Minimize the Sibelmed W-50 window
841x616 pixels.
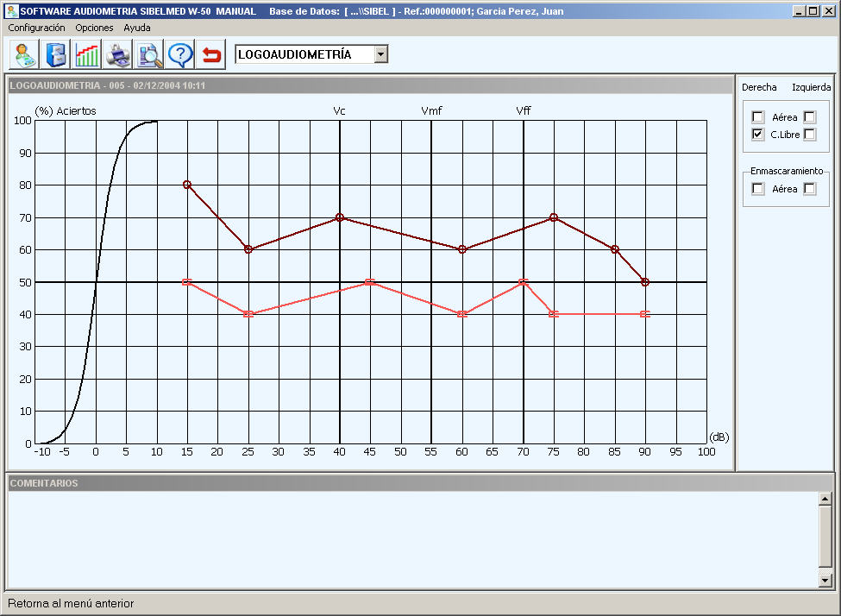coord(799,10)
